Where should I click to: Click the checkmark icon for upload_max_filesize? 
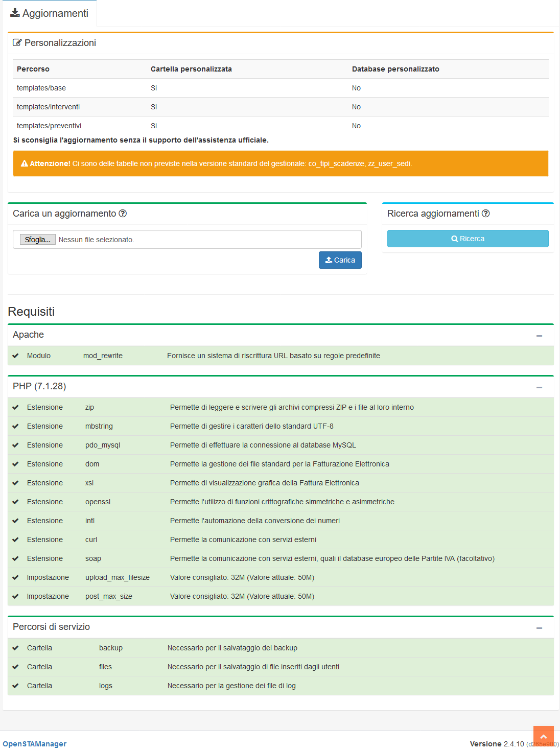point(15,577)
